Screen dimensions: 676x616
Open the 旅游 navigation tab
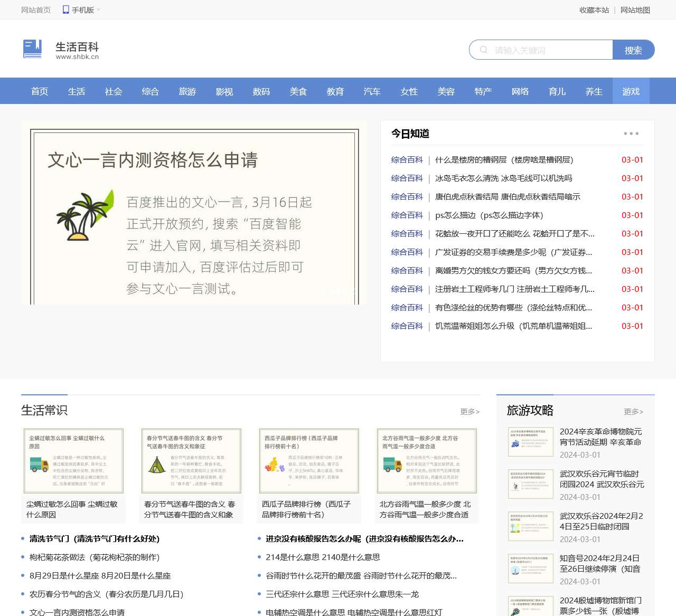pyautogui.click(x=187, y=91)
